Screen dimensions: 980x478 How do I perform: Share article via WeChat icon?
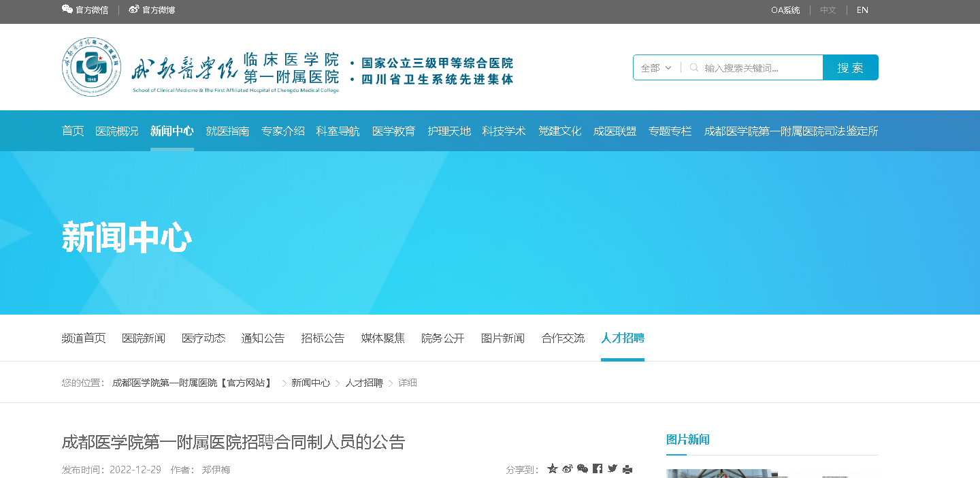click(583, 468)
